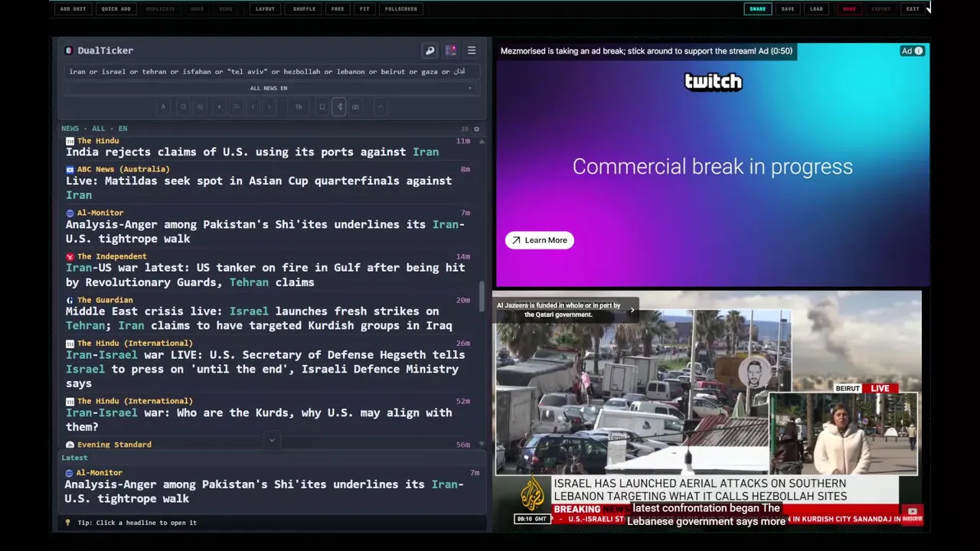Open Guardian 'Middle East crisis live' headline
This screenshot has height=551, width=980.
tap(259, 318)
